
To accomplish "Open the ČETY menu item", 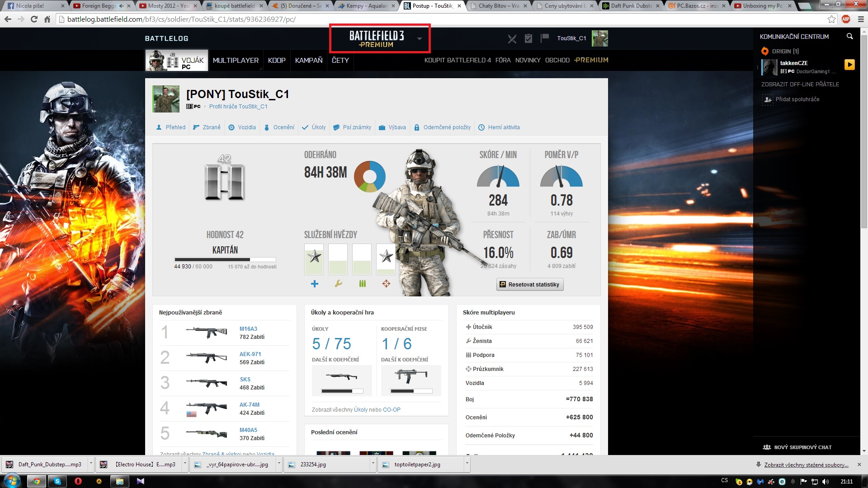I will pos(340,61).
